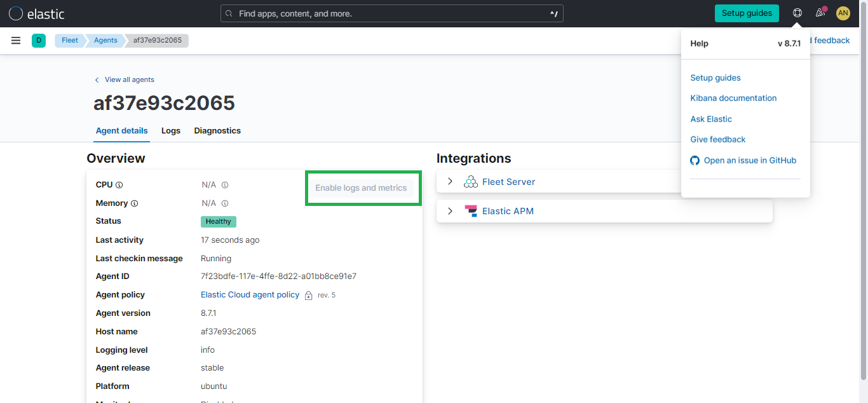The image size is (868, 403).
Task: Click the info icon next to CPU
Action: click(x=119, y=184)
